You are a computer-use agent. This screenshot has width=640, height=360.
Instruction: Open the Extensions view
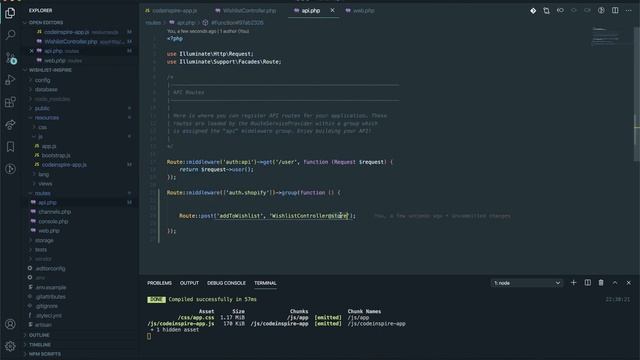[10, 102]
